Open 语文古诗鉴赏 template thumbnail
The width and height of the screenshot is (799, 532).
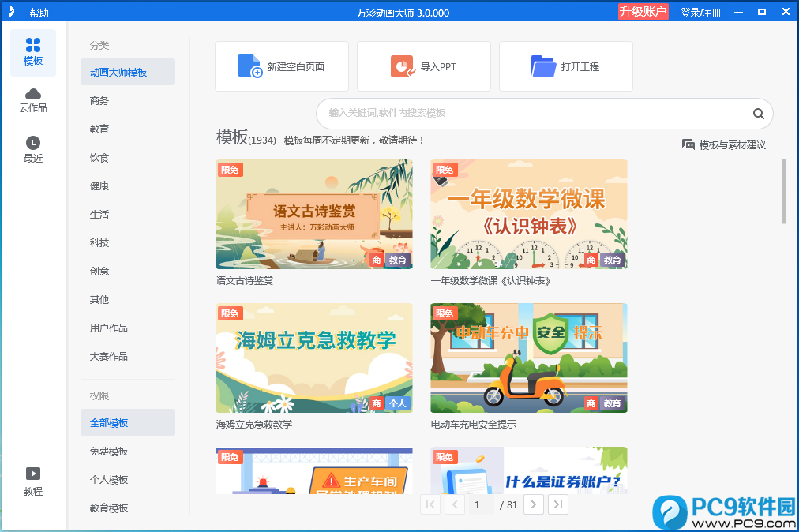tap(314, 214)
